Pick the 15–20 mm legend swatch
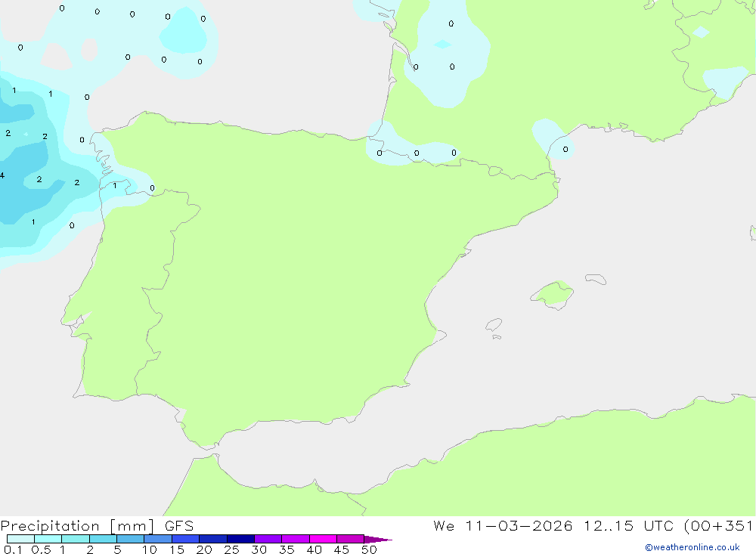The height and width of the screenshot is (554, 756). [185, 539]
